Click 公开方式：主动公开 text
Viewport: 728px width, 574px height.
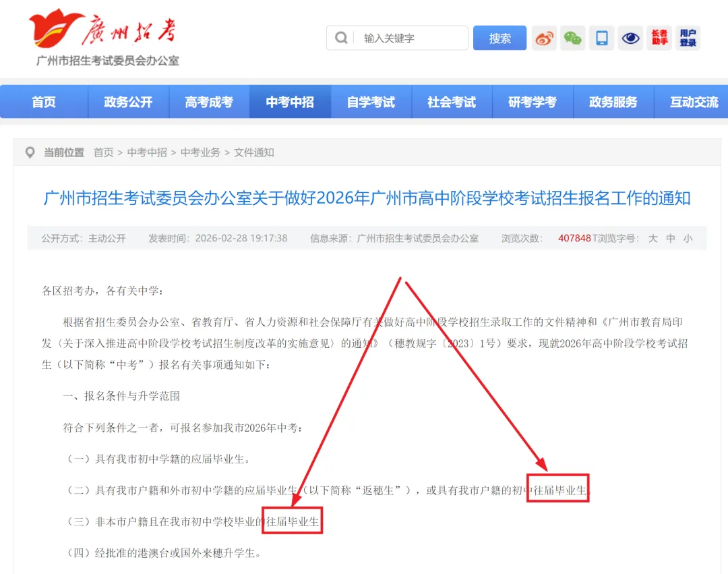[84, 238]
